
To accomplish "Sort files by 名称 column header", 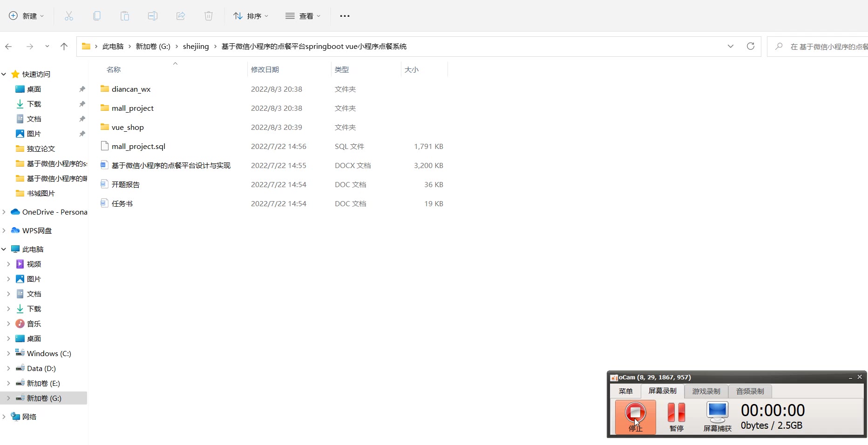I will (114, 69).
